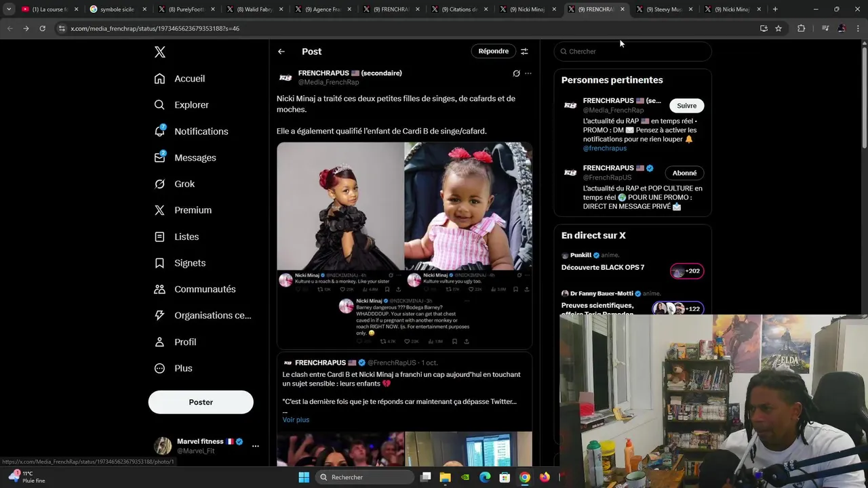Join listeners +202 on Punkill space
The width and height of the screenshot is (868, 488).
point(686,271)
